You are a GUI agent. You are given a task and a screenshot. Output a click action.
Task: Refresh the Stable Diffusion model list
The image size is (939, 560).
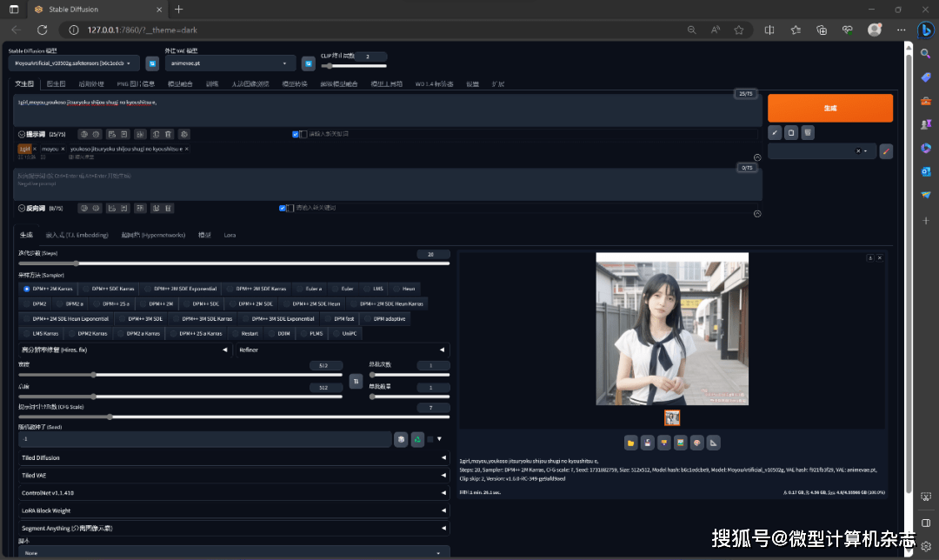[x=152, y=63]
